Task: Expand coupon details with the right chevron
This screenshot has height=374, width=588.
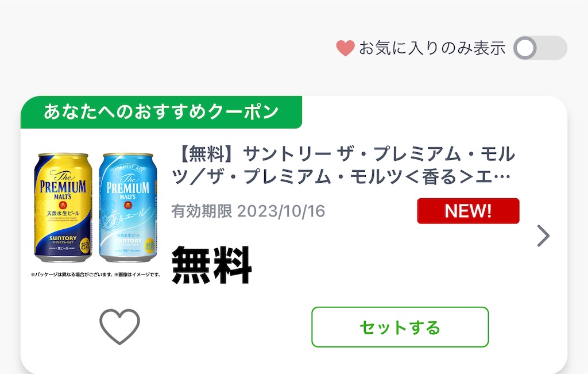Action: (543, 236)
